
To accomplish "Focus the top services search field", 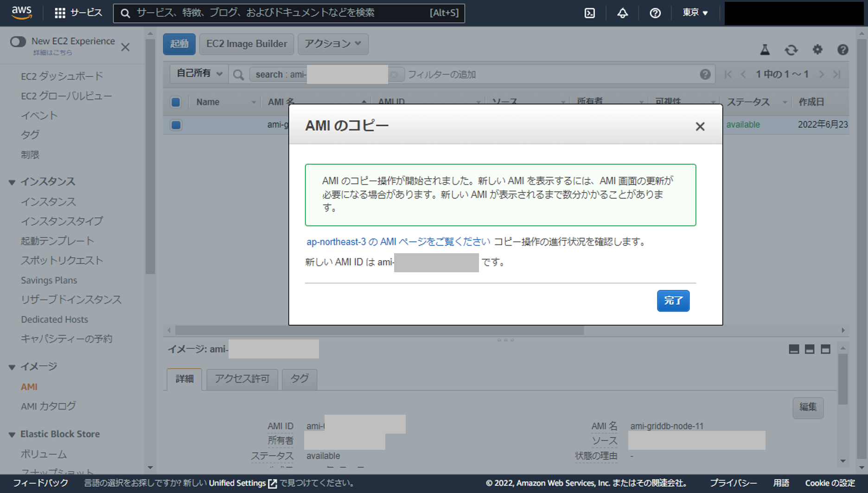I will (288, 13).
